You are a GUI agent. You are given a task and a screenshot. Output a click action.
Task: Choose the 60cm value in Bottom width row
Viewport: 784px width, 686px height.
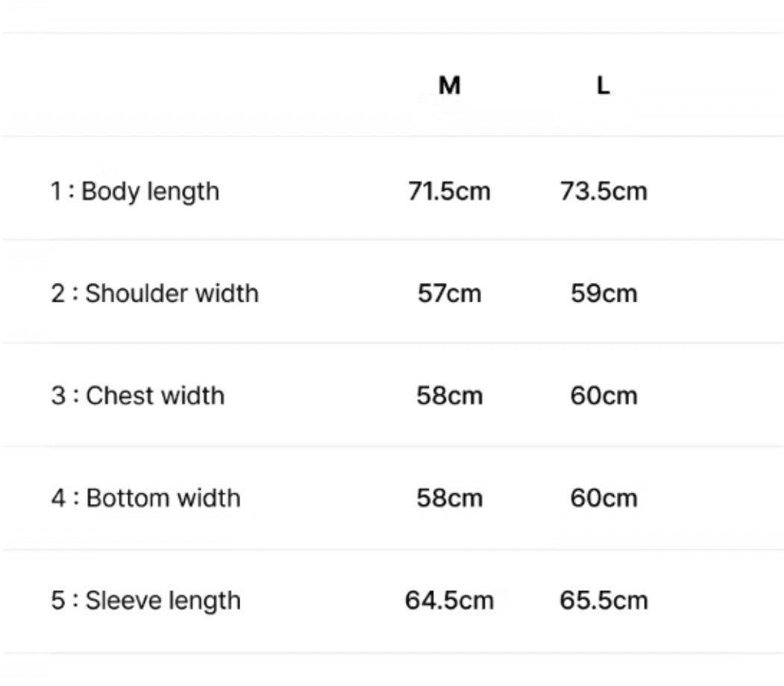point(603,498)
